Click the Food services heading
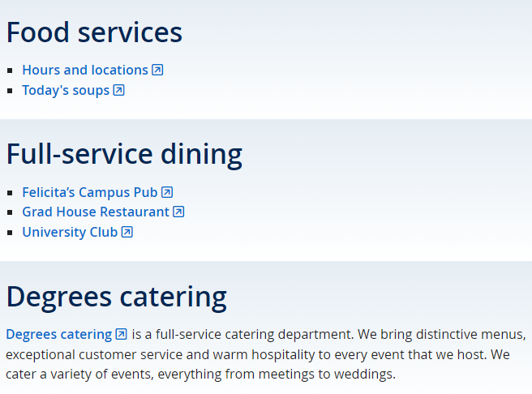This screenshot has width=532, height=394. pos(94,32)
